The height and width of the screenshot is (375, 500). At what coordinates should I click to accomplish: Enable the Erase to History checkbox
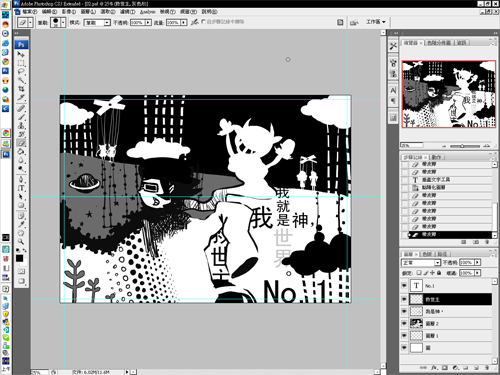(x=204, y=22)
